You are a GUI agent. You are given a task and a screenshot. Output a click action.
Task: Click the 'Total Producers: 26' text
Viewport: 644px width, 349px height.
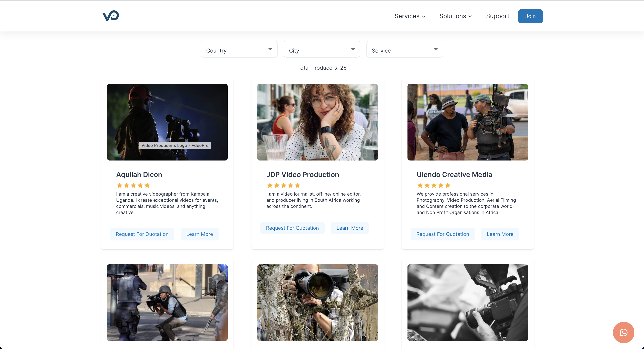coord(322,67)
